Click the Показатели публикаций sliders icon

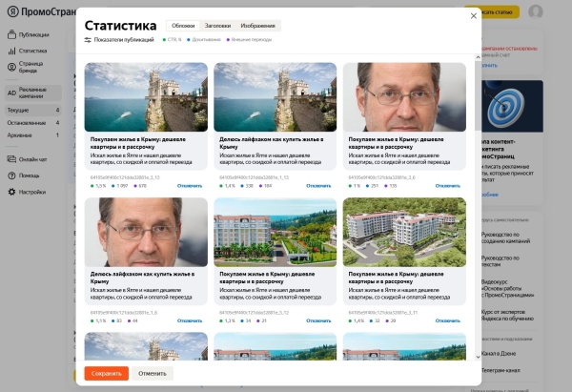pyautogui.click(x=88, y=40)
